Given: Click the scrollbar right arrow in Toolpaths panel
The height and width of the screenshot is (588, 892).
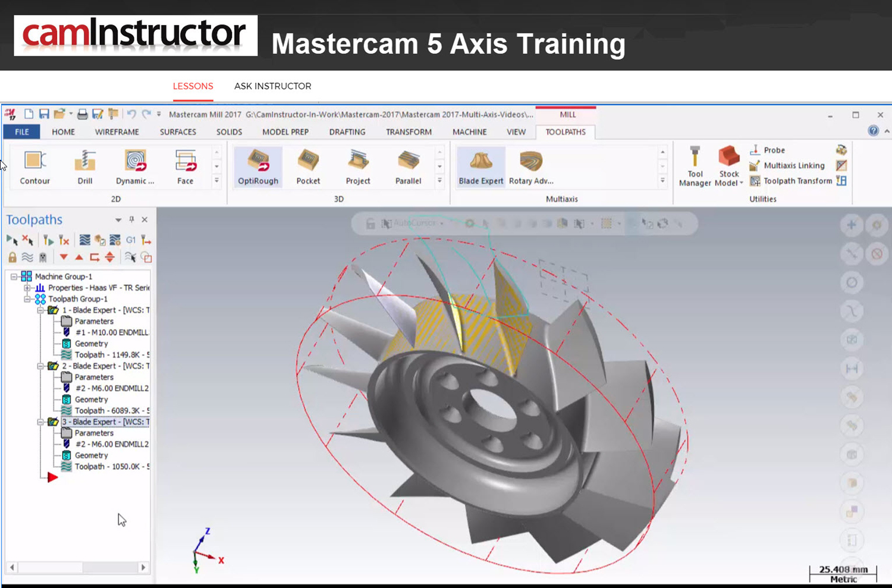Looking at the screenshot, I should pyautogui.click(x=143, y=567).
